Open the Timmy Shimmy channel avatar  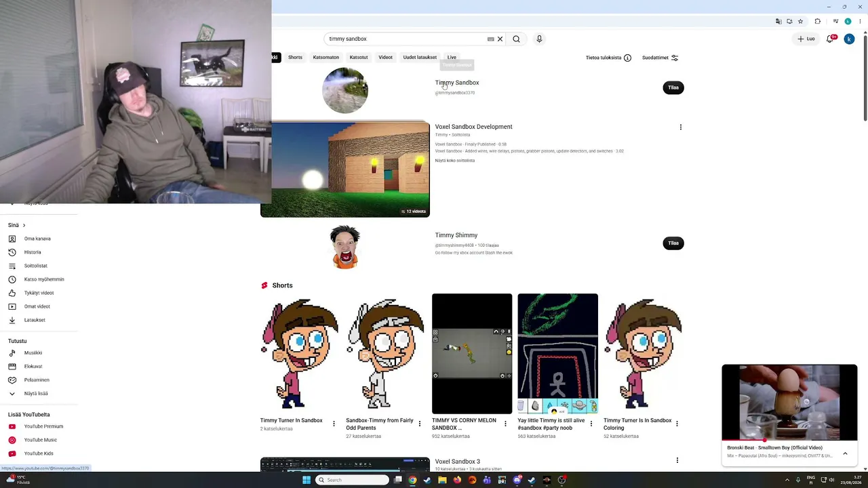(345, 247)
